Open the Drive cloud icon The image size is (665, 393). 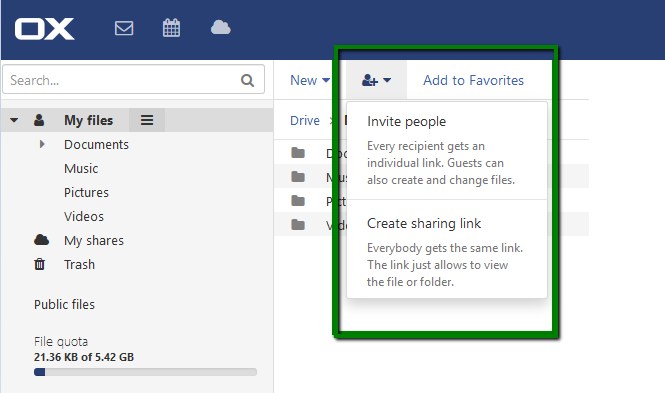pyautogui.click(x=221, y=28)
